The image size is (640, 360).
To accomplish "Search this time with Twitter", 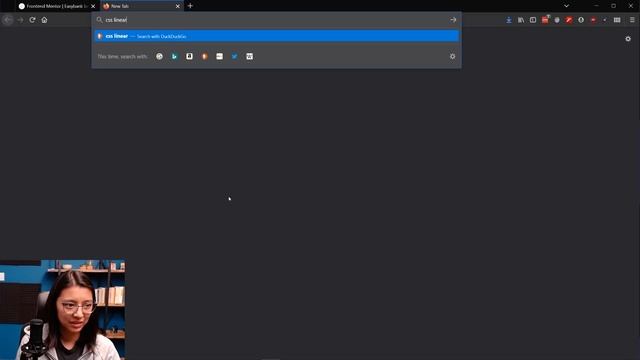I will [x=235, y=56].
